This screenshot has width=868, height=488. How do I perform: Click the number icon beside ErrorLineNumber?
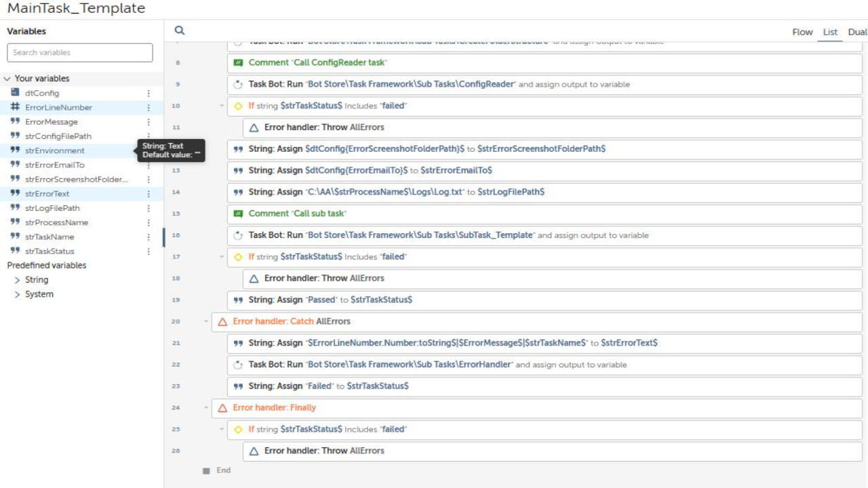click(15, 107)
